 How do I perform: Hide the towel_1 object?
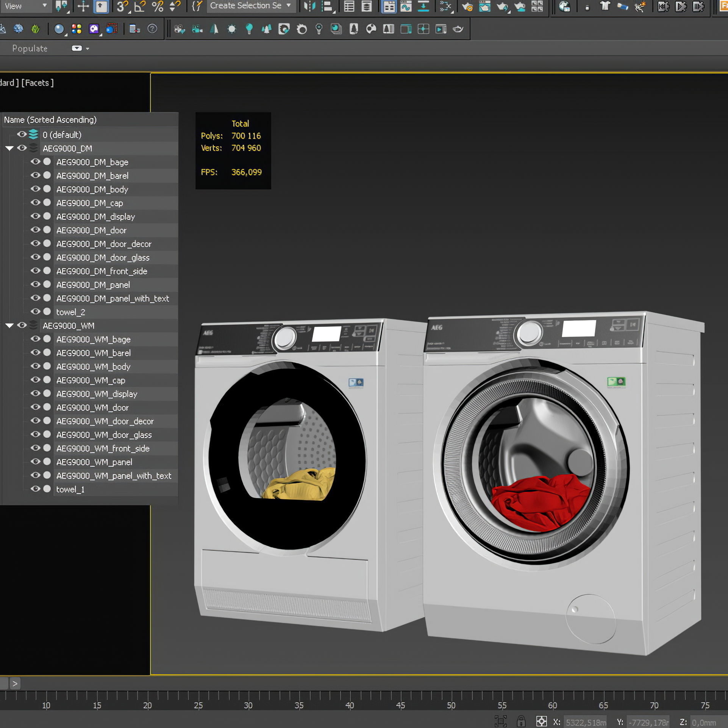[x=35, y=489]
